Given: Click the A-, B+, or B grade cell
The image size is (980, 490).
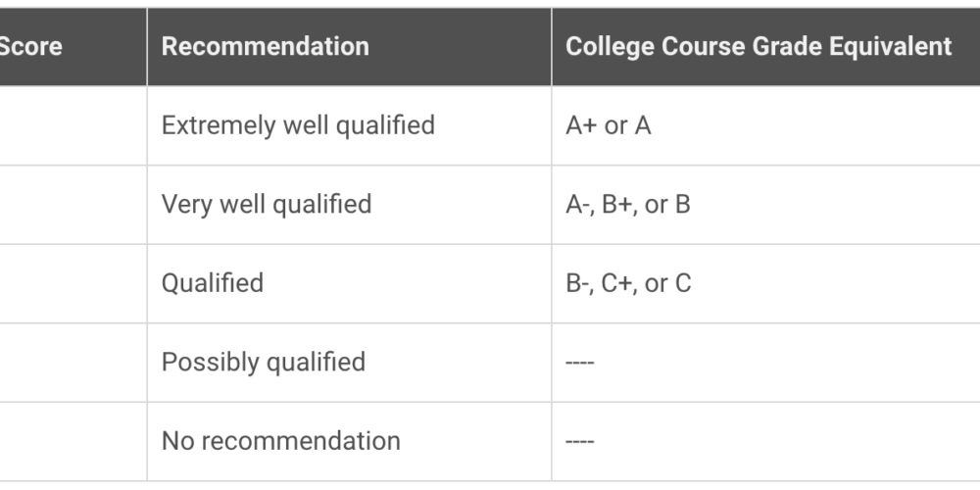Looking at the screenshot, I should (x=766, y=205).
